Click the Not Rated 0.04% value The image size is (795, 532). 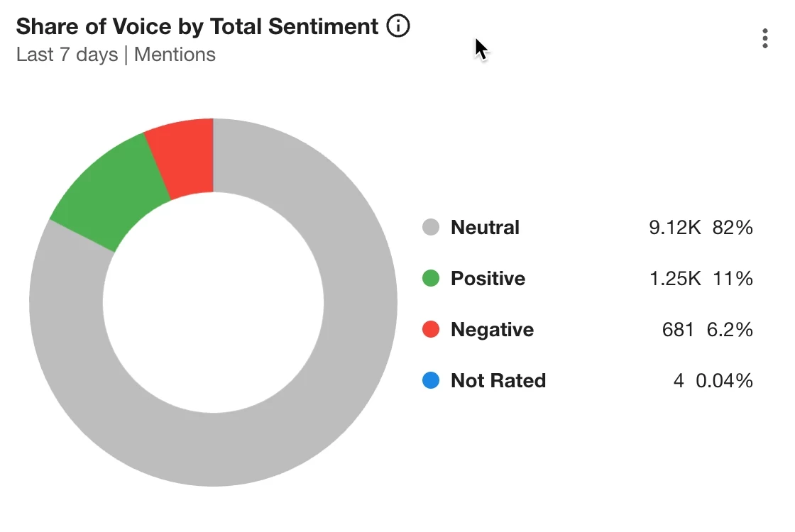[724, 380]
